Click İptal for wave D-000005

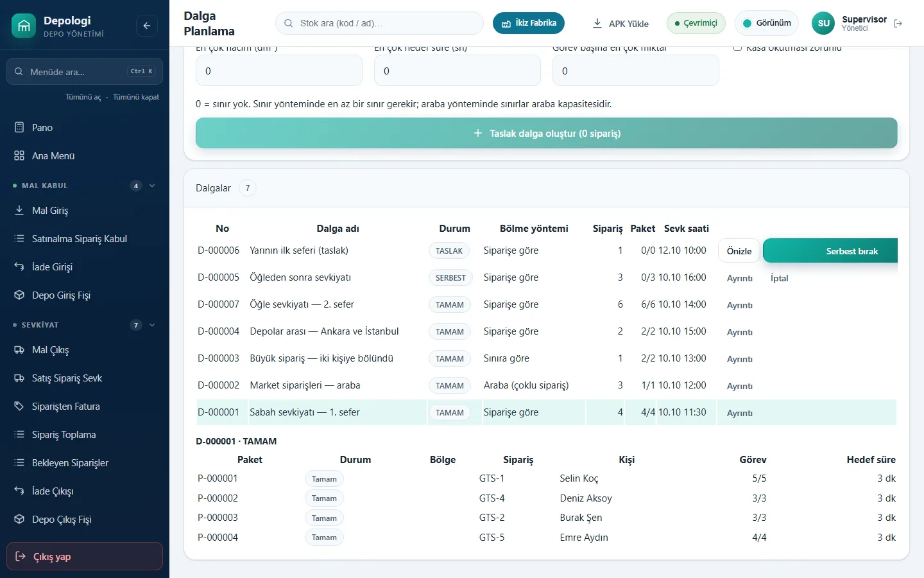(x=779, y=278)
